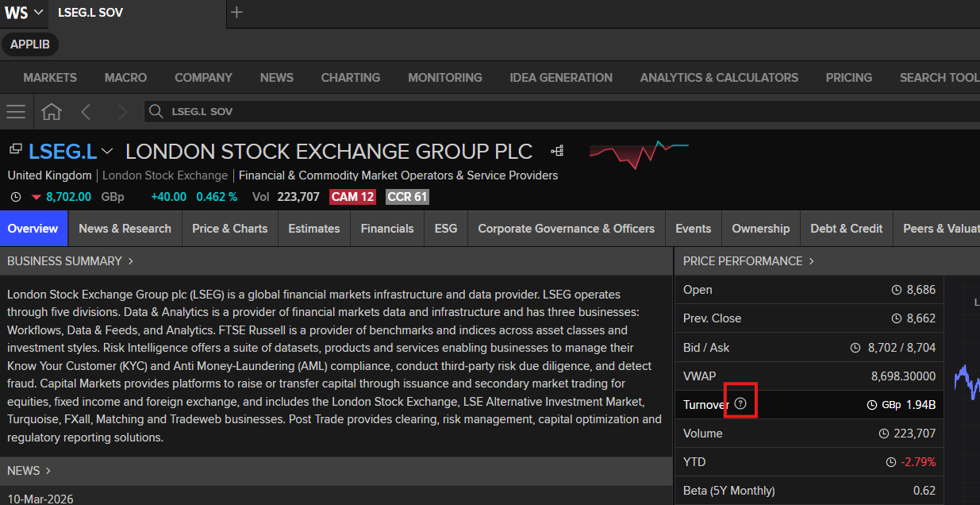Click the clock icon beside price 8,702.00
The height and width of the screenshot is (505, 980).
16,197
